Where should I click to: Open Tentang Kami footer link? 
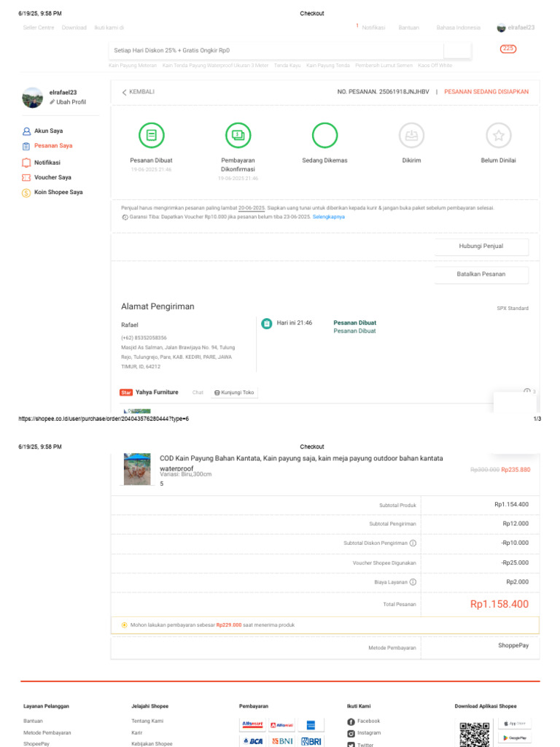pos(147,721)
